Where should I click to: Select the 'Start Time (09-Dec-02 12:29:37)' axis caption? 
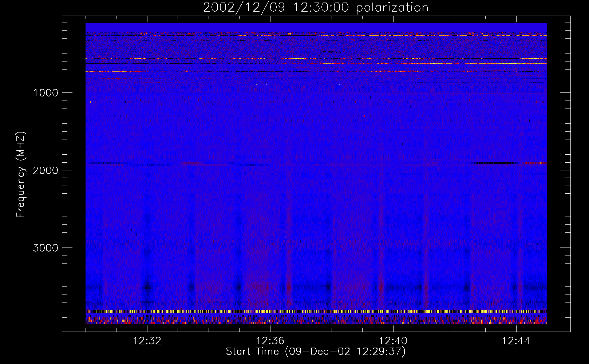[x=316, y=352]
